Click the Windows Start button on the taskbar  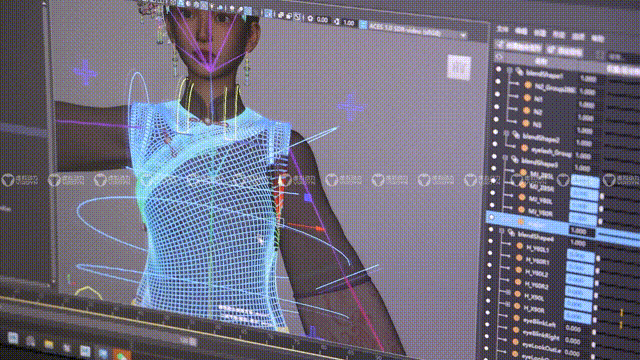[x=13, y=338]
